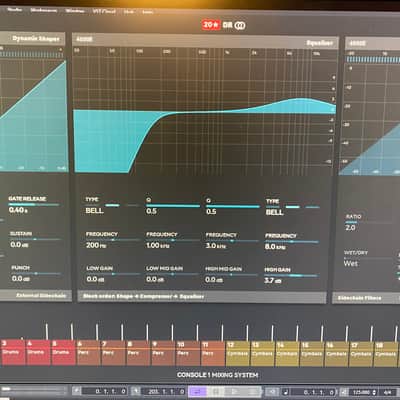Select track 10 Perc in the track strip

pyautogui.click(x=188, y=353)
